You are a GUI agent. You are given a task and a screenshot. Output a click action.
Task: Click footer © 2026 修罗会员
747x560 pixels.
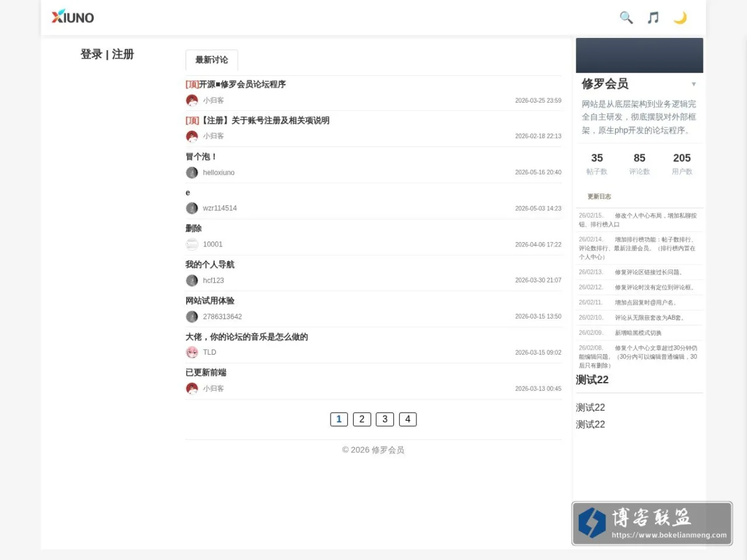click(x=374, y=450)
